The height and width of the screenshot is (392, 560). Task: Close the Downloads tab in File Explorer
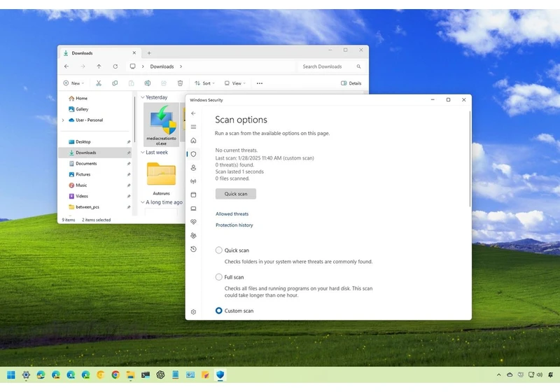coord(134,52)
